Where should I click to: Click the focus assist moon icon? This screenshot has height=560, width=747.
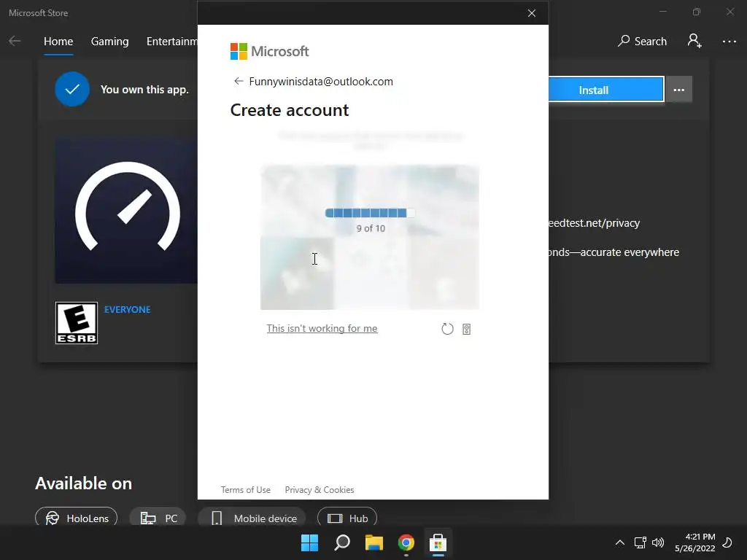(x=727, y=542)
